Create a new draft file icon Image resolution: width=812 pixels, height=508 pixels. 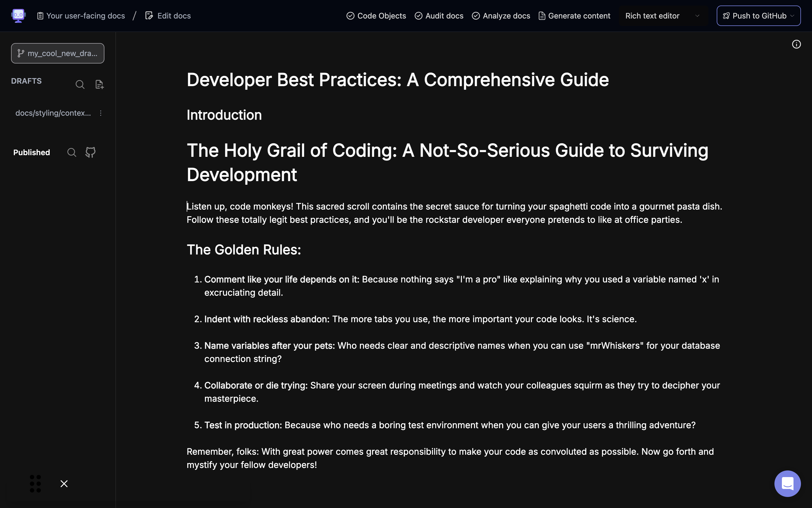pyautogui.click(x=99, y=84)
